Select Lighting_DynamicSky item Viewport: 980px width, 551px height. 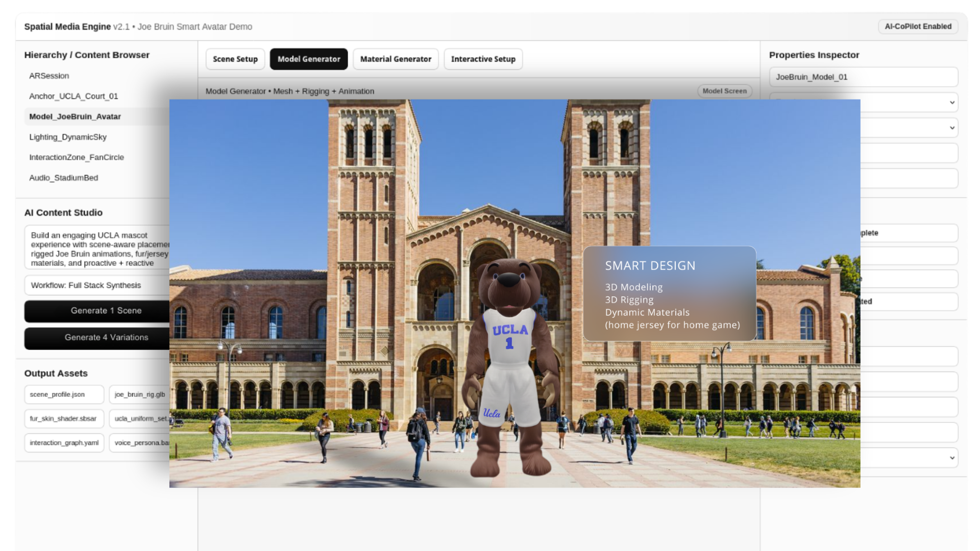point(68,137)
